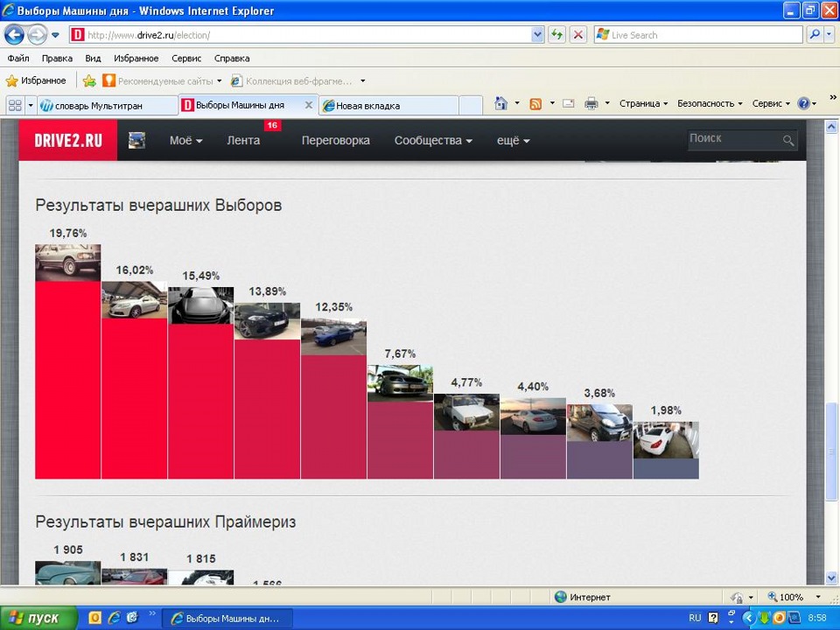Open the command bar Сервис dropdown

[771, 103]
